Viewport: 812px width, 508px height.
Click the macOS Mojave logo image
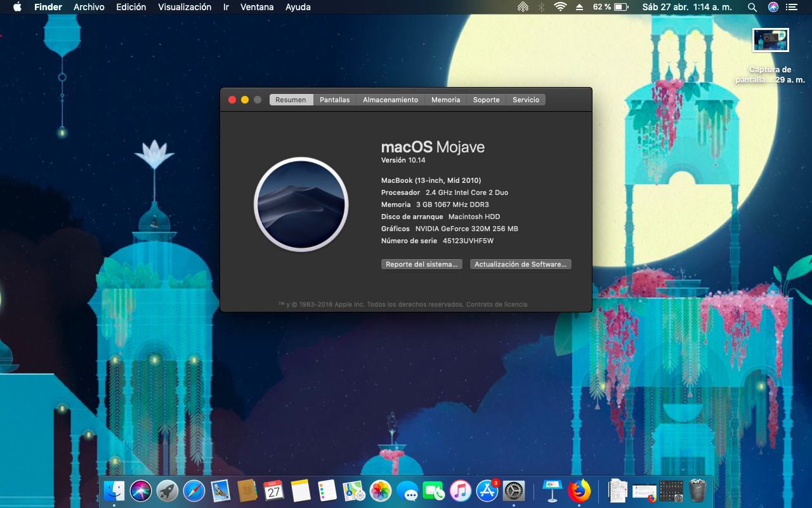(301, 204)
